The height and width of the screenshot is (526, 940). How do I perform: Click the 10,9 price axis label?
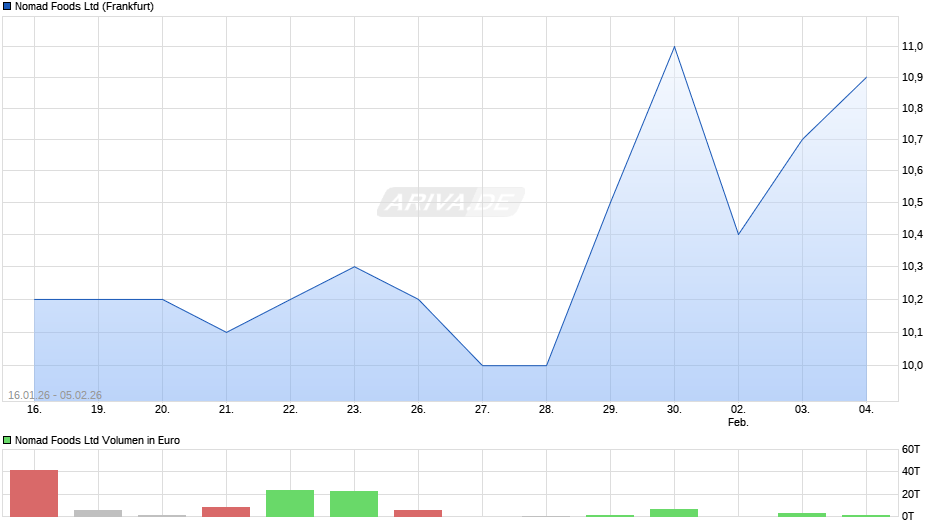[x=912, y=77]
